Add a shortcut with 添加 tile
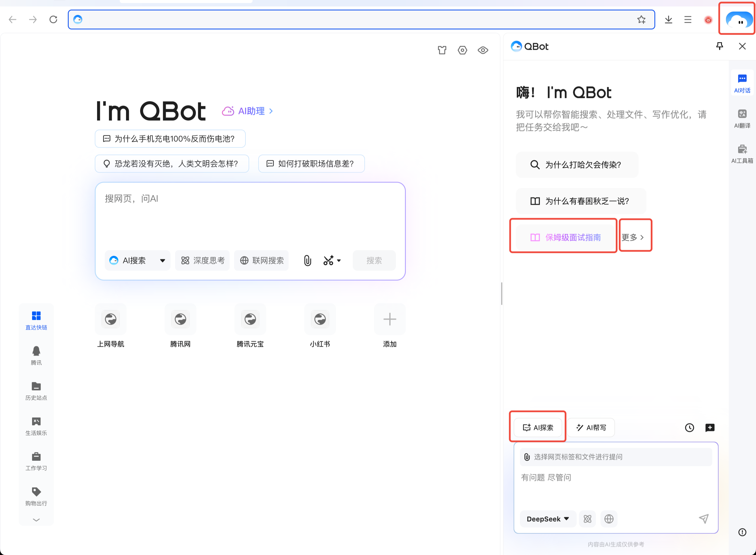The image size is (756, 555). (390, 325)
